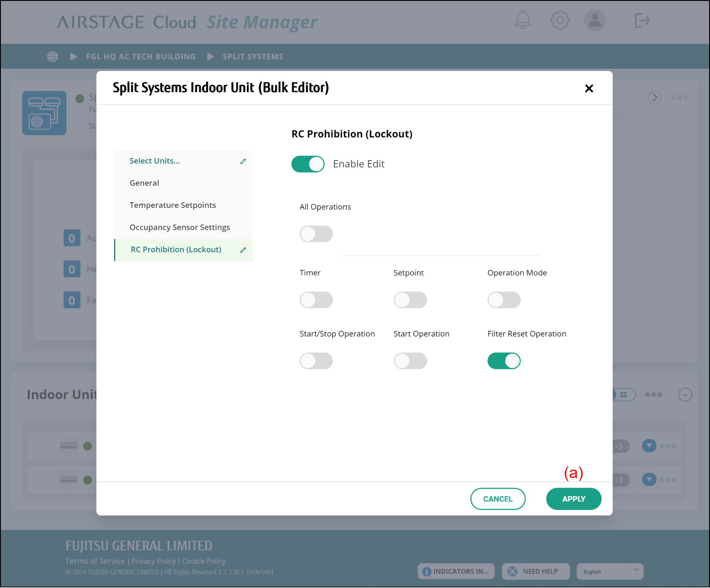The width and height of the screenshot is (710, 588).
Task: Click pencil icon next to Select Units
Action: 243,161
